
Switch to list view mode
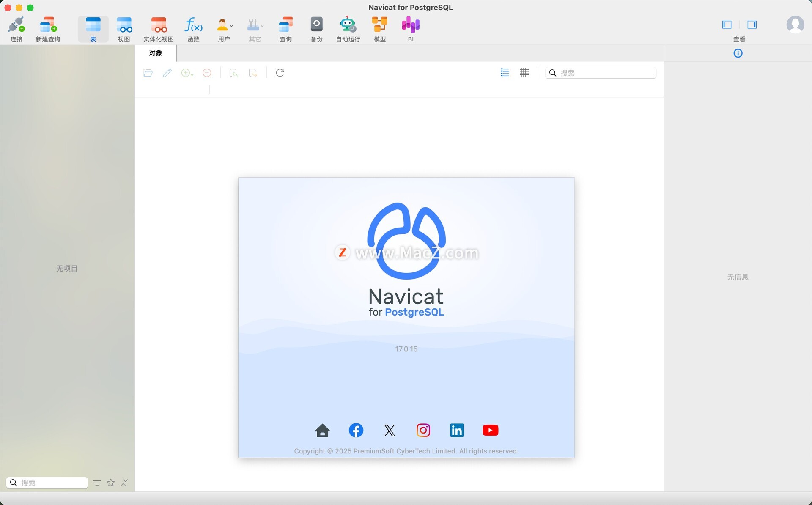tap(505, 72)
